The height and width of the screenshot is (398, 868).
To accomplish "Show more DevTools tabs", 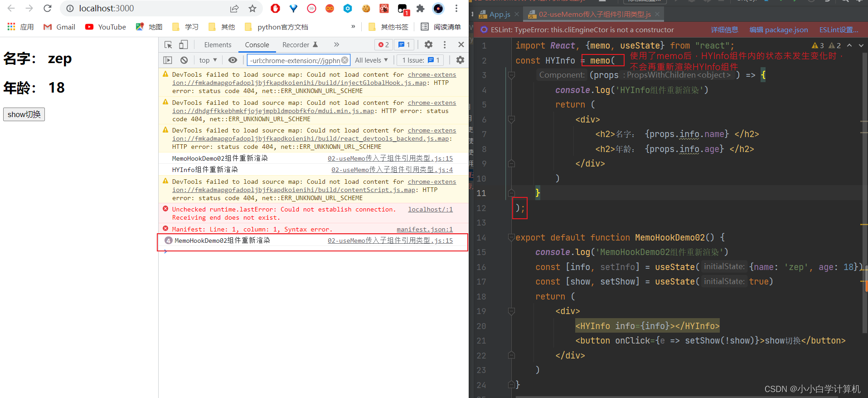I will (336, 44).
